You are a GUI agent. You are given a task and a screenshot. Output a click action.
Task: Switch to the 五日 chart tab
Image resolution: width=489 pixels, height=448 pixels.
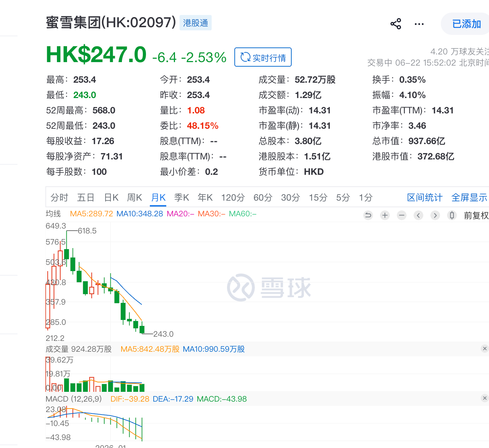pyautogui.click(x=86, y=197)
